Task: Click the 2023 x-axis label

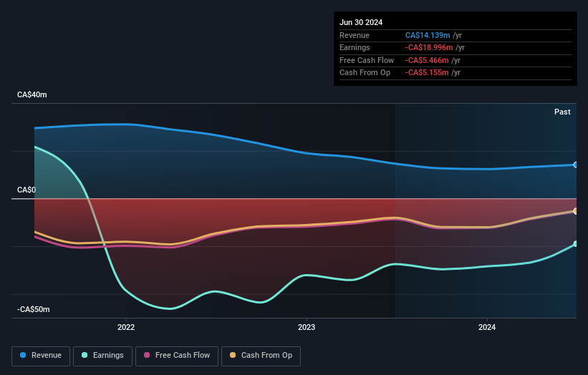Action: (307, 327)
